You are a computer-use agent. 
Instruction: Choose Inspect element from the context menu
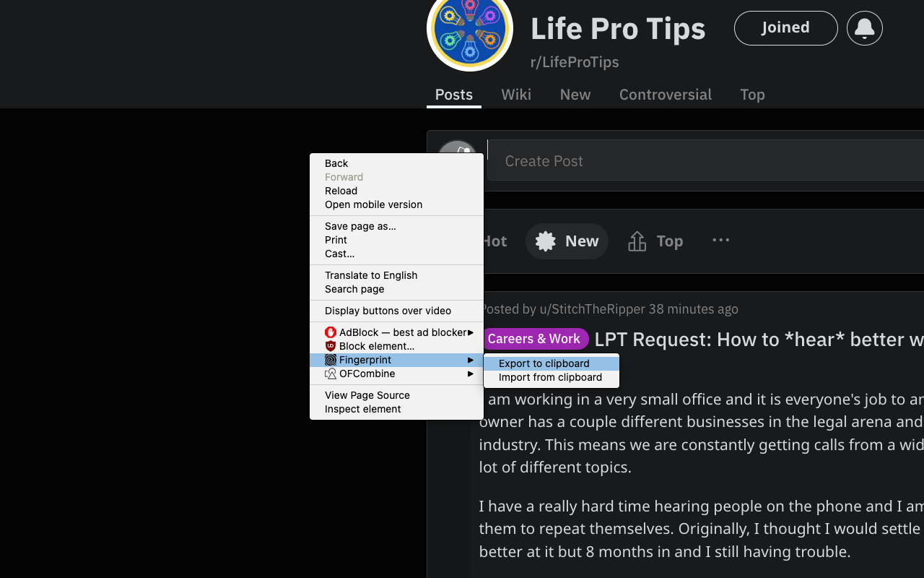pos(396,409)
